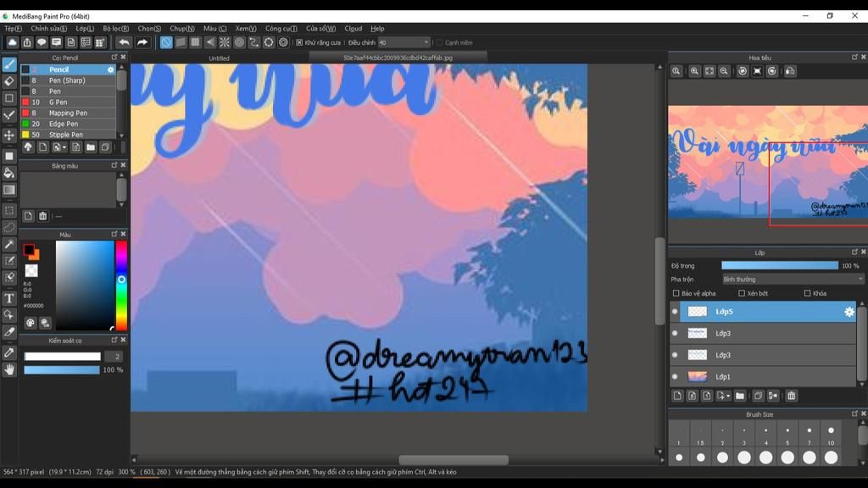Undock the Lớp panel

(854, 252)
